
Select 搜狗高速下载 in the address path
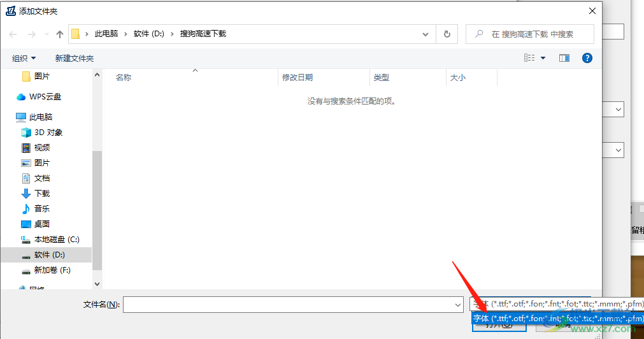click(203, 34)
